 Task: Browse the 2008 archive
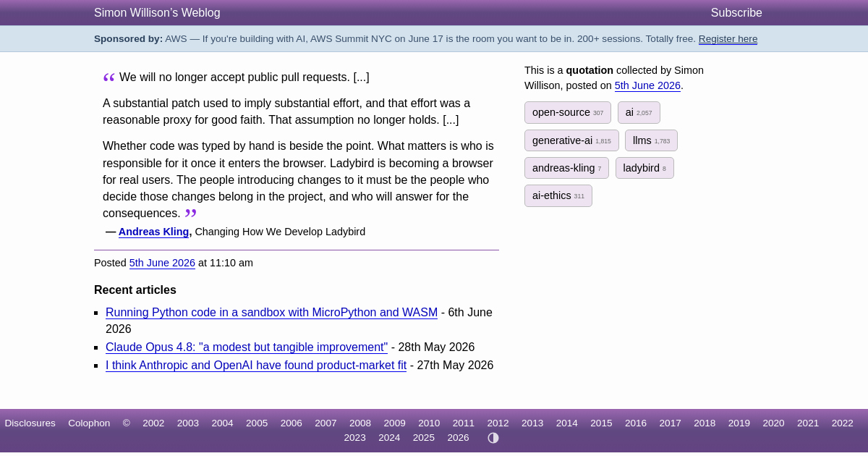click(360, 423)
